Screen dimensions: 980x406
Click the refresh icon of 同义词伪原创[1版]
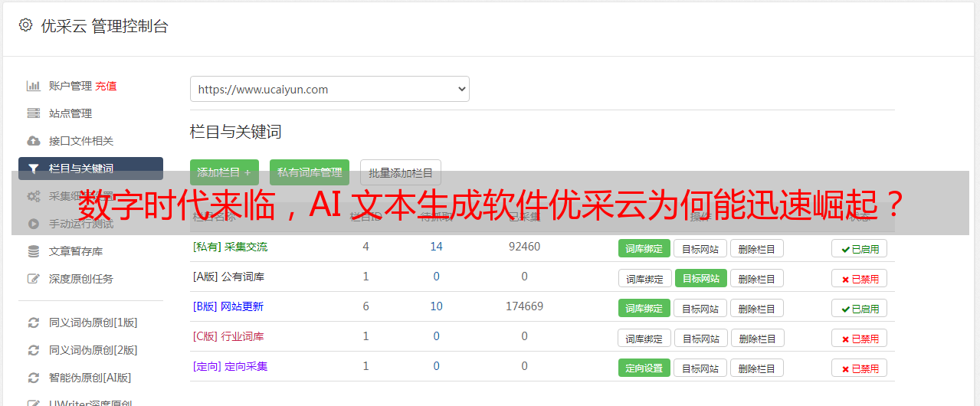click(x=33, y=323)
